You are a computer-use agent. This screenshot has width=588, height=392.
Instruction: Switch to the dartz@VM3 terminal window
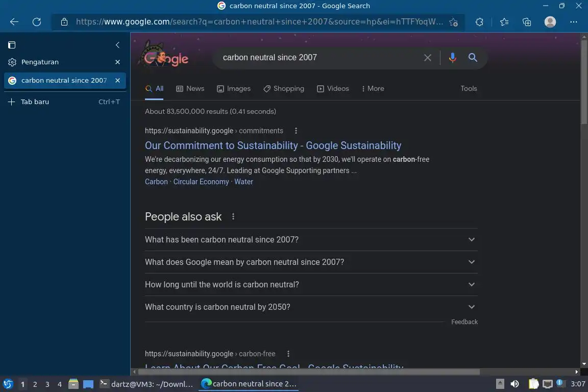click(146, 384)
